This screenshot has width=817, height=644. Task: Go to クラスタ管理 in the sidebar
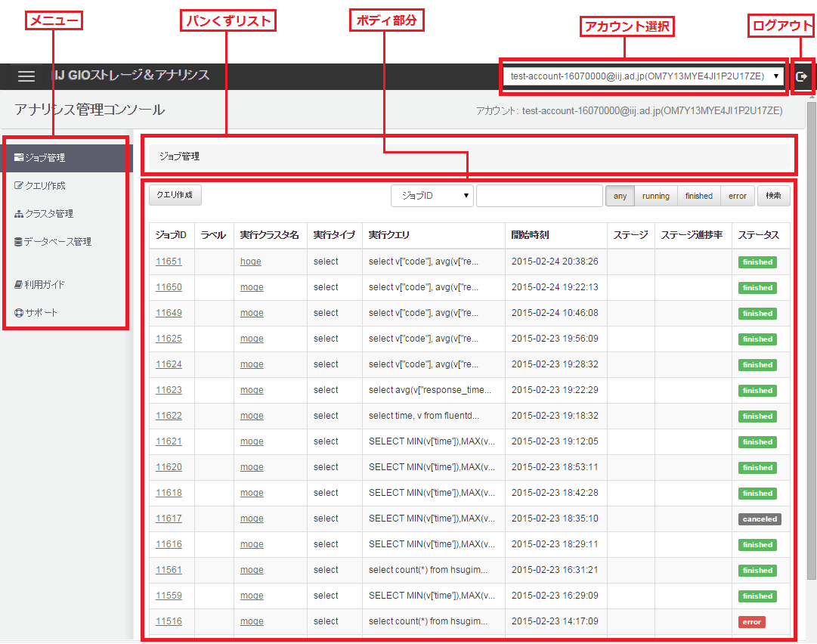click(44, 214)
